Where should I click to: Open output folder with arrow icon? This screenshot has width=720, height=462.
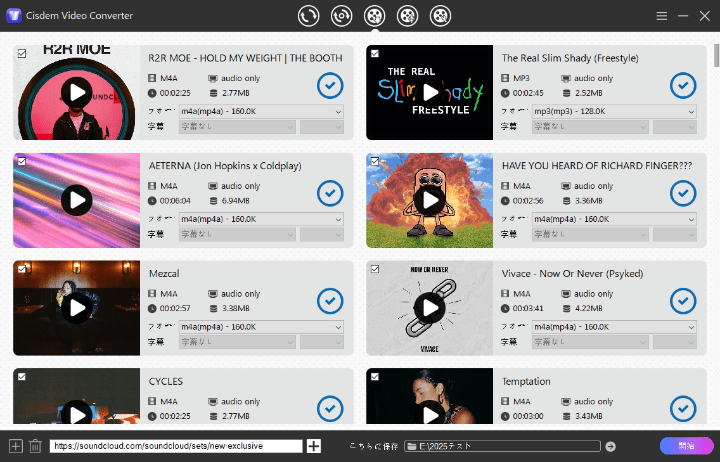pyautogui.click(x=610, y=446)
